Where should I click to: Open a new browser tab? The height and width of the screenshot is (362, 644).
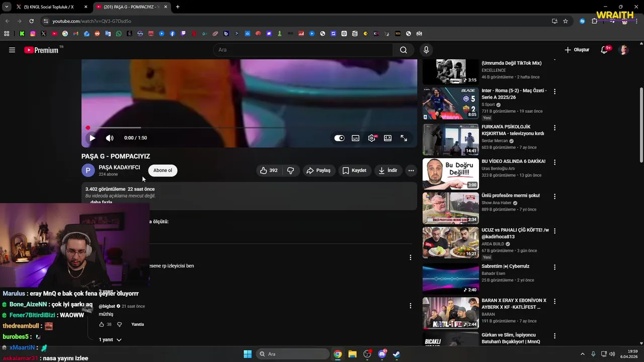pyautogui.click(x=178, y=7)
